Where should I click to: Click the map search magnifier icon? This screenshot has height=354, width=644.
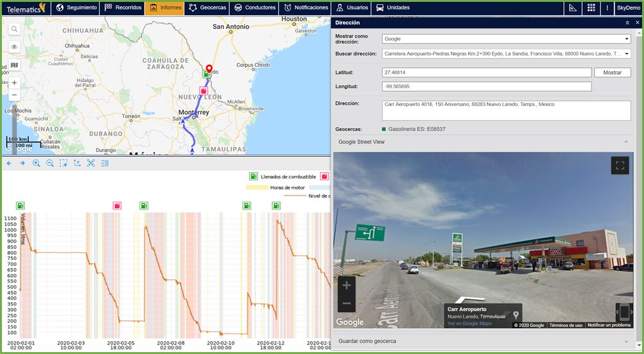pyautogui.click(x=15, y=29)
